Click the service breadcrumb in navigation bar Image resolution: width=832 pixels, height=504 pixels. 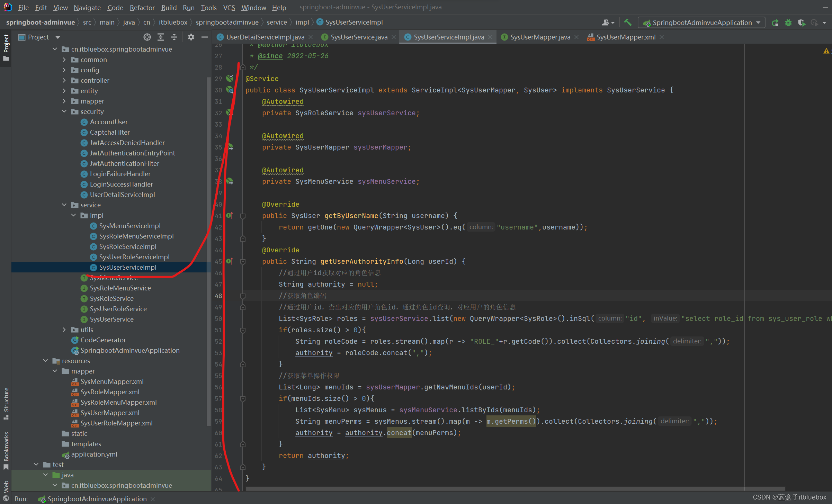click(x=276, y=22)
